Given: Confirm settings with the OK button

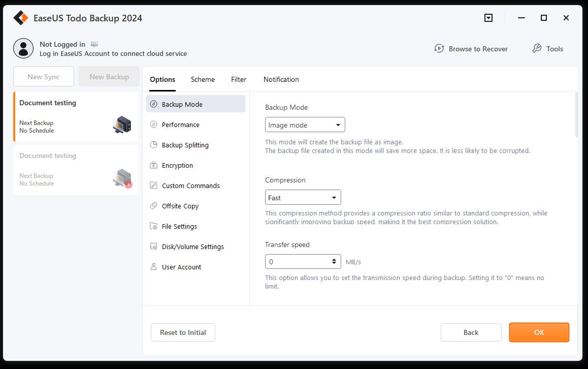Looking at the screenshot, I should pyautogui.click(x=539, y=332).
